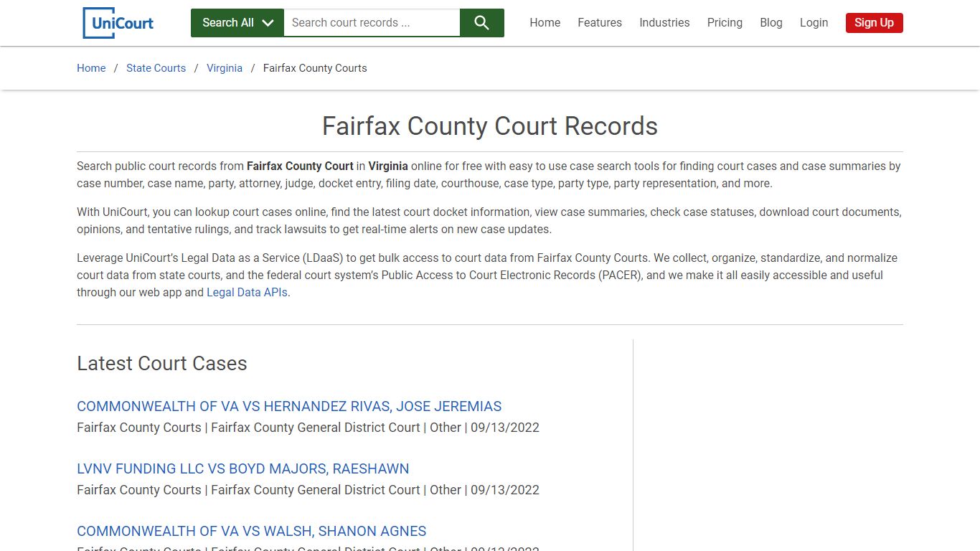This screenshot has height=551, width=980.
Task: Open the Virginia breadcrumb link
Action: [225, 68]
